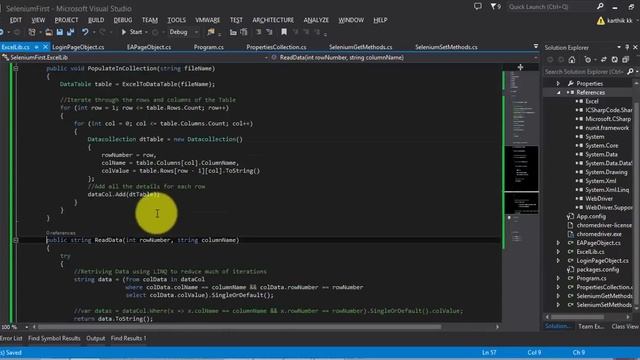Open Solution Explorer window options dropdown
This screenshot has height=360, width=640.
click(x=619, y=47)
